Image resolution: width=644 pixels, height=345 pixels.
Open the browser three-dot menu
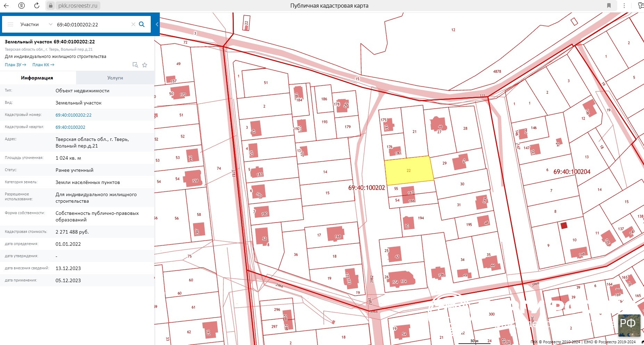pyautogui.click(x=624, y=6)
